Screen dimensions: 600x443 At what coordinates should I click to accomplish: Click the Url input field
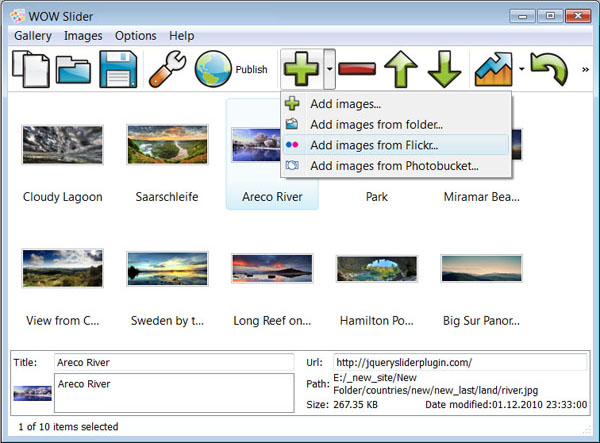coord(460,362)
